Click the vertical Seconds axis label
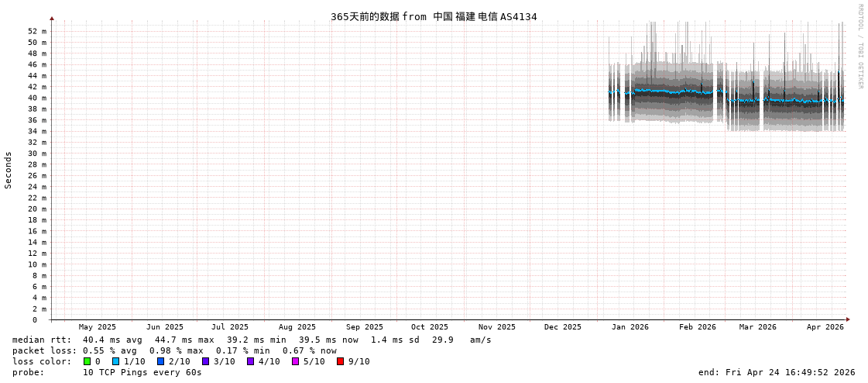 click(x=9, y=170)
